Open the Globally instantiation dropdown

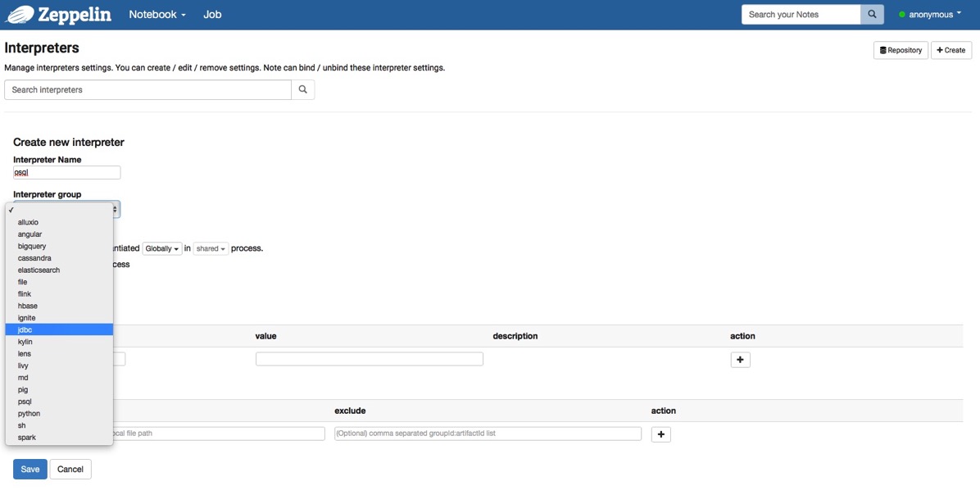click(162, 249)
